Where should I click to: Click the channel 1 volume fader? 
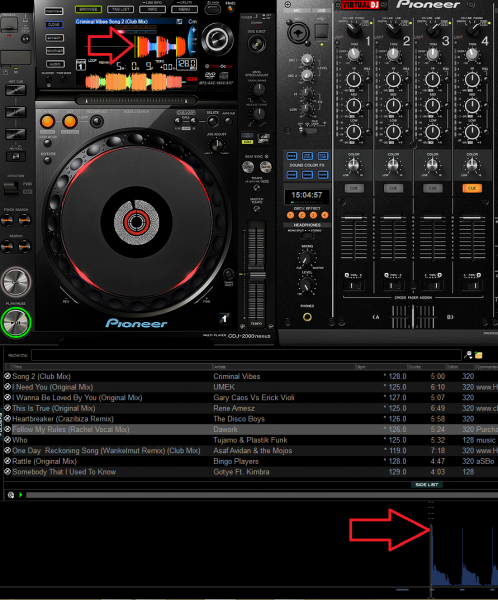[354, 218]
